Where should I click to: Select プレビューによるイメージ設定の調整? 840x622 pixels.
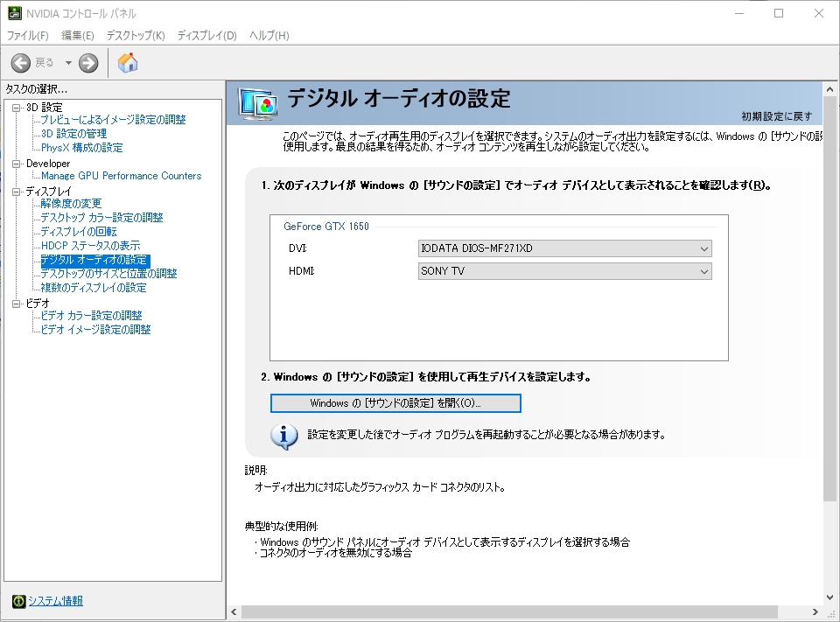click(113, 120)
